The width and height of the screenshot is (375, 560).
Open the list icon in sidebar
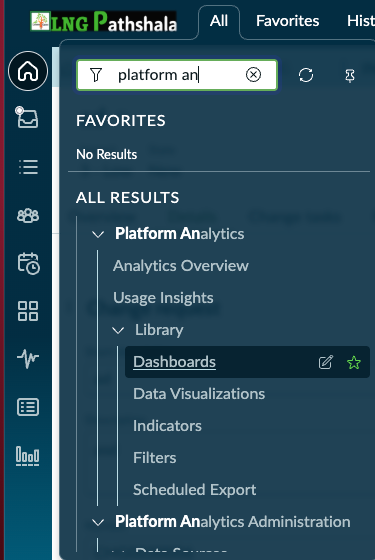(28, 167)
